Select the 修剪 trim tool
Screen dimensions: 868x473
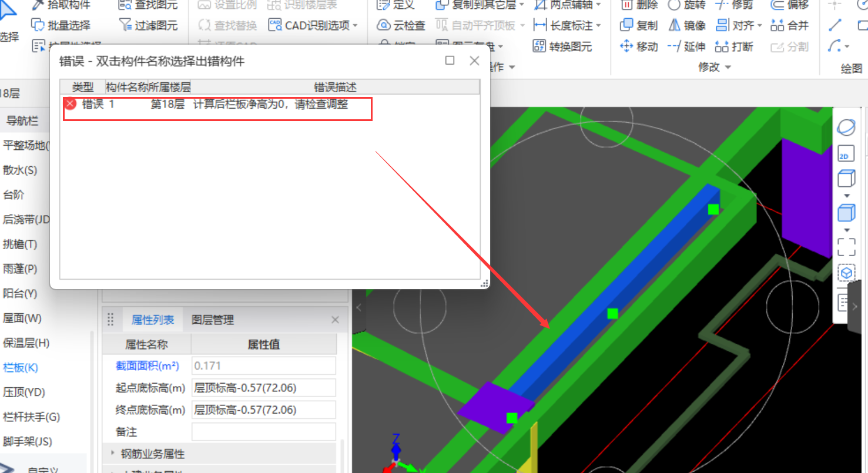[735, 5]
